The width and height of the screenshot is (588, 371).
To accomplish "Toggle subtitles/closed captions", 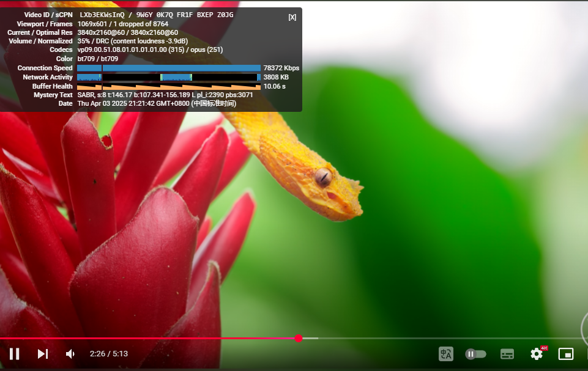I will pos(507,354).
